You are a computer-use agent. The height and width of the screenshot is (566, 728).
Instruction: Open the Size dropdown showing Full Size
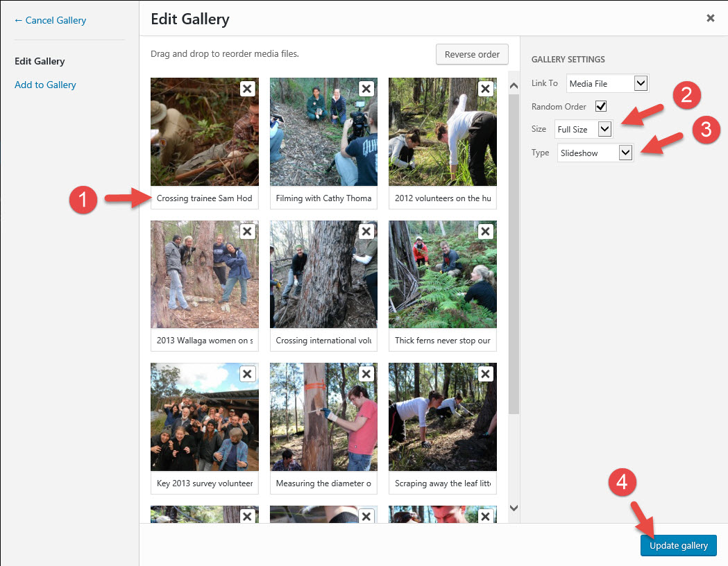pyautogui.click(x=584, y=128)
